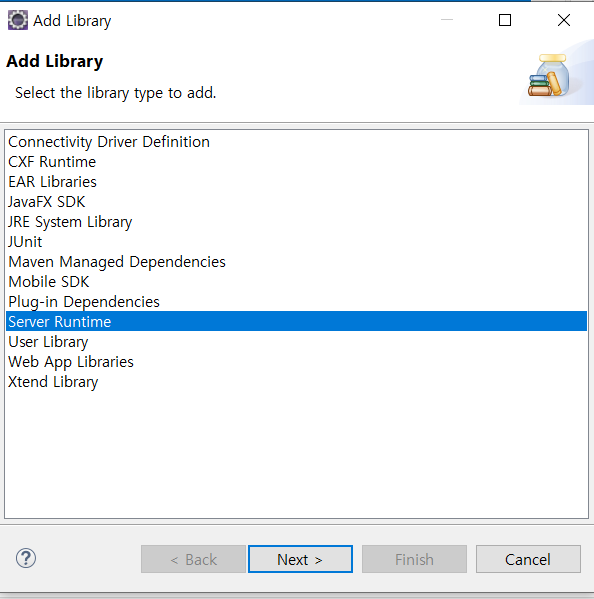The height and width of the screenshot is (599, 594).
Task: Close the Add Library dialog
Action: tap(564, 20)
